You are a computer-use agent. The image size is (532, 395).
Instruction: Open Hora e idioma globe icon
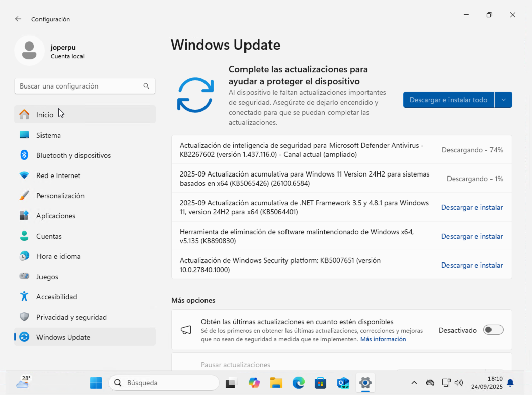click(x=24, y=256)
